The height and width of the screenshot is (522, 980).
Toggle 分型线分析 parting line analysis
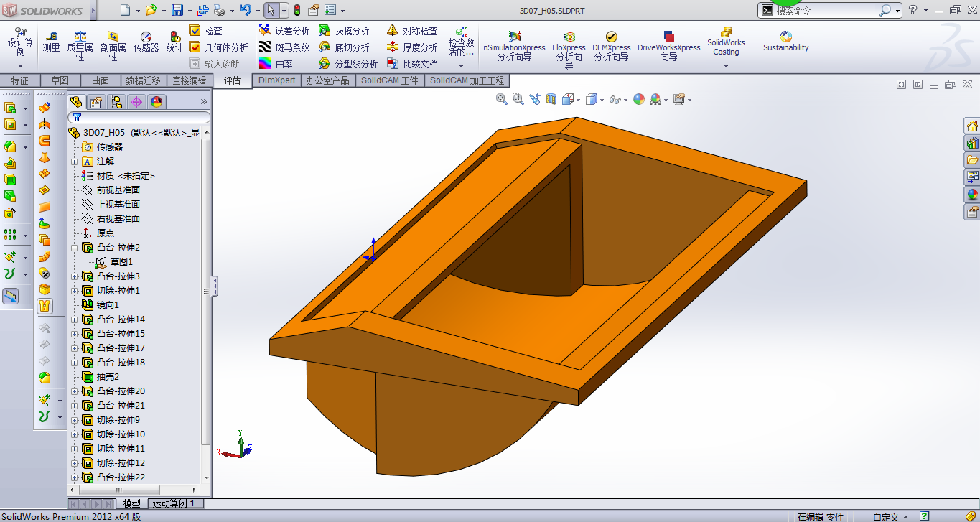pos(348,64)
